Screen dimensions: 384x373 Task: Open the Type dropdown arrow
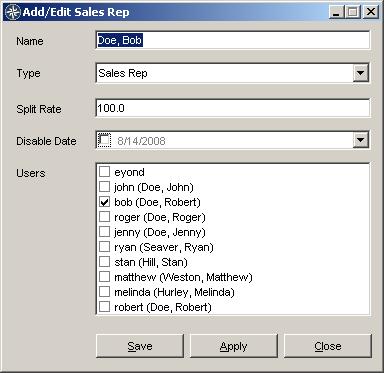click(x=361, y=73)
